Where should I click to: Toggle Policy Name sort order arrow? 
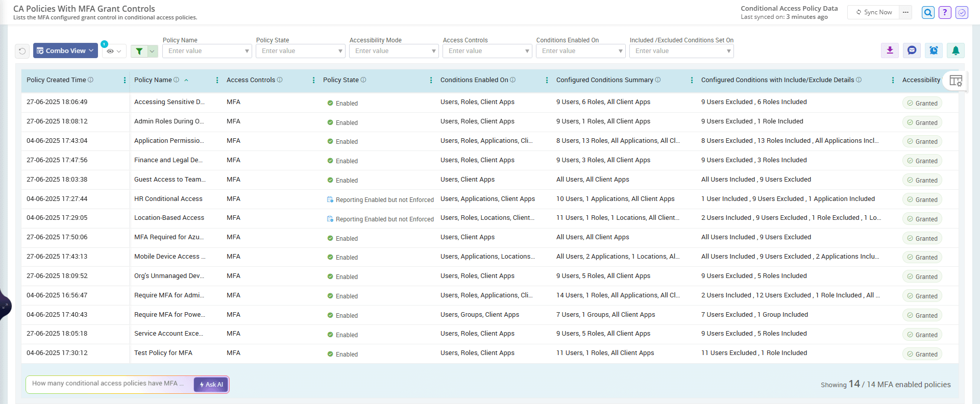click(186, 80)
